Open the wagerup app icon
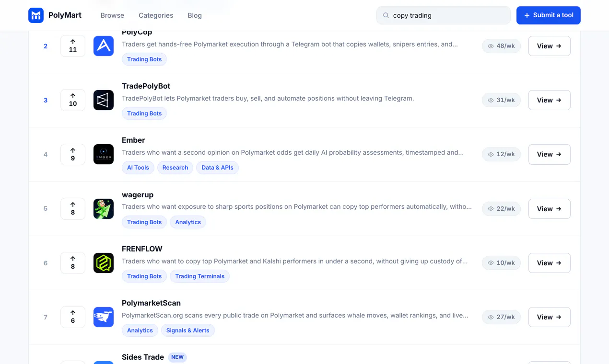 coord(104,209)
